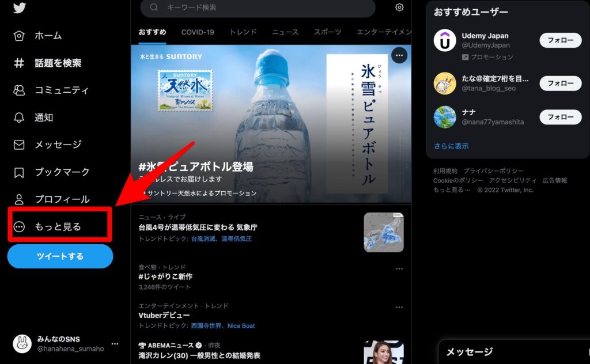Expand the footer もっと見る menu
This screenshot has height=364, width=590.
[452, 190]
